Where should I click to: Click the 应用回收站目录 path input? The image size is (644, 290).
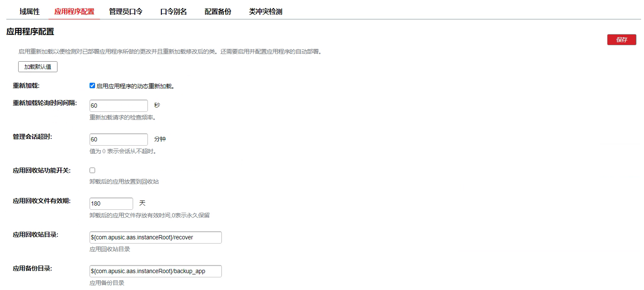tap(156, 237)
